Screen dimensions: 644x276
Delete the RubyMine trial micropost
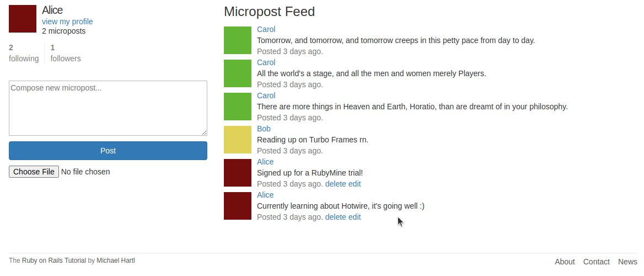[x=336, y=184]
